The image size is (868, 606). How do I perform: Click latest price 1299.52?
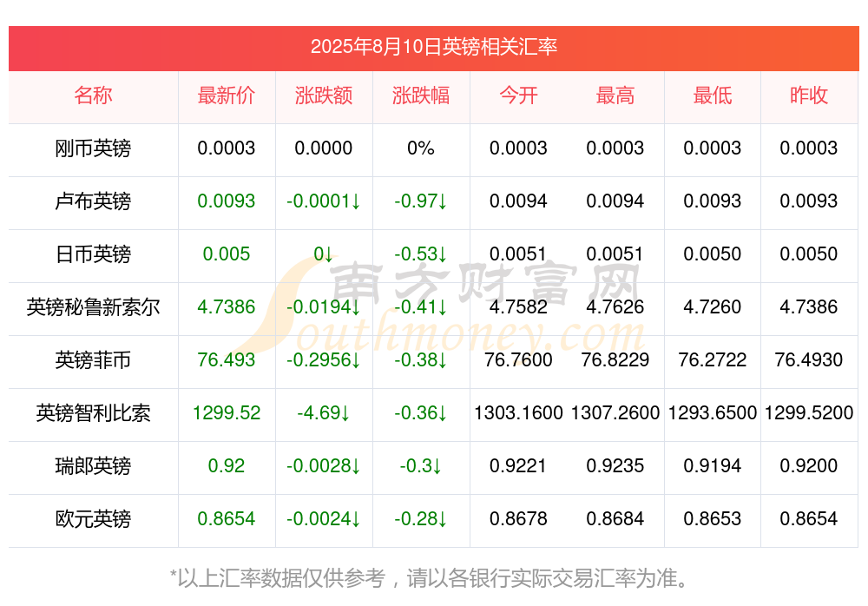tap(227, 413)
